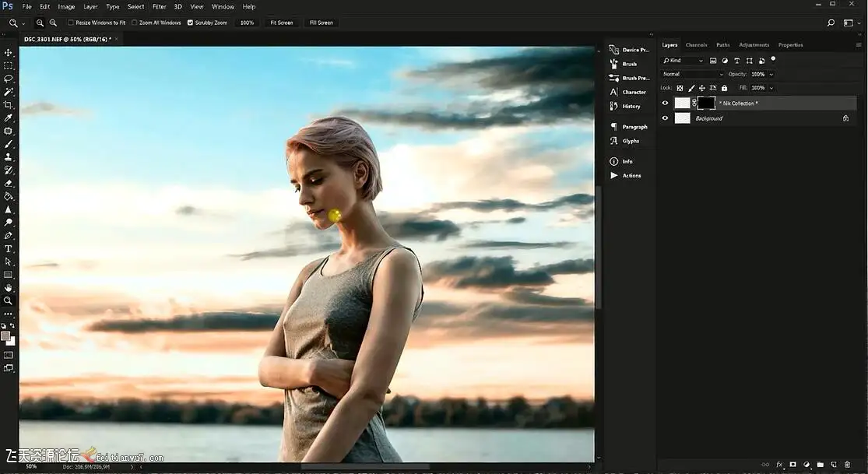Choose the Horizontal Type tool

click(x=9, y=248)
